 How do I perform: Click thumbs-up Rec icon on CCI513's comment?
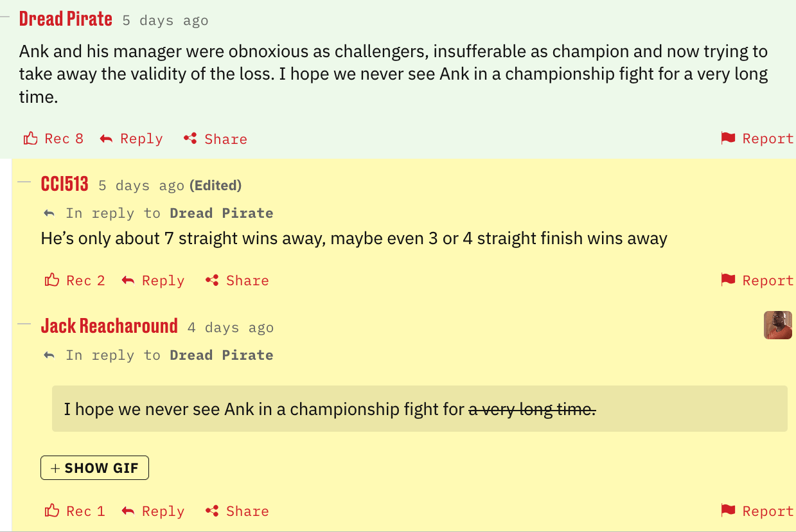[52, 281]
